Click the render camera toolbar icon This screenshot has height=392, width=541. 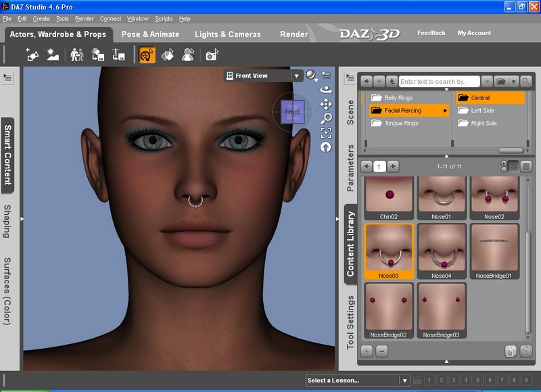[x=212, y=55]
